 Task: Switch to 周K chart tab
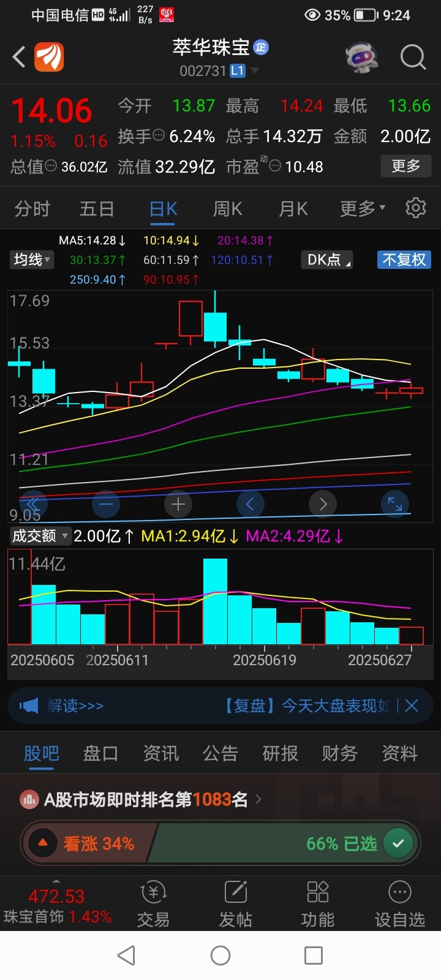pos(227,209)
